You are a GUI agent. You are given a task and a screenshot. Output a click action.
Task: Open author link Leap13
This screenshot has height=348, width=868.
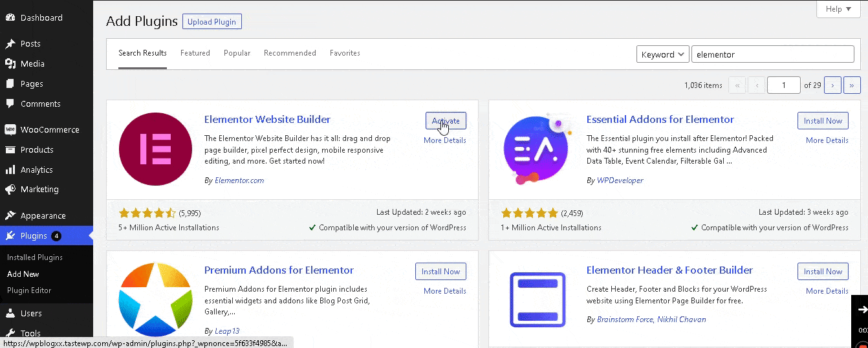point(226,331)
